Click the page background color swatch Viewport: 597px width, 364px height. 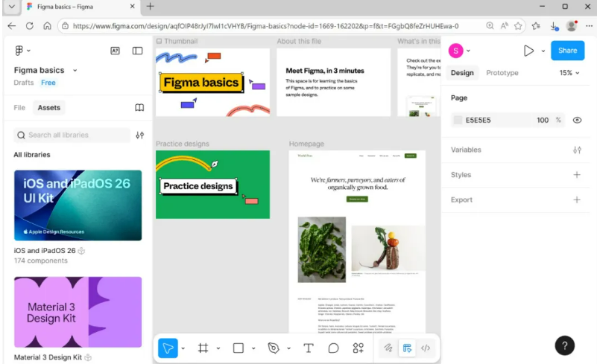click(x=458, y=120)
